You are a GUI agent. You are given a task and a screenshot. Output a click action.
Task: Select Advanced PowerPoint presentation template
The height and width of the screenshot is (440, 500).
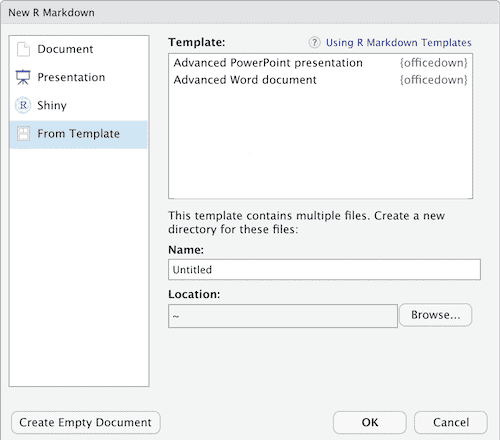pos(320,63)
